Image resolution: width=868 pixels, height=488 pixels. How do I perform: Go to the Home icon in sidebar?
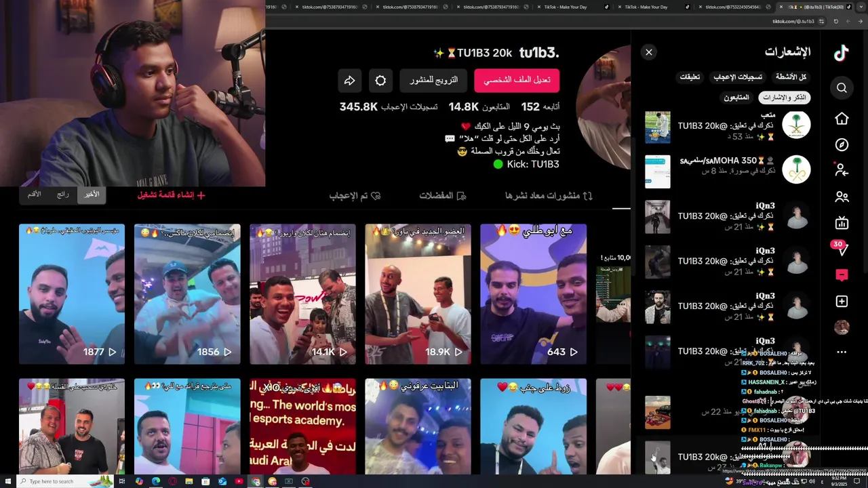pyautogui.click(x=842, y=119)
